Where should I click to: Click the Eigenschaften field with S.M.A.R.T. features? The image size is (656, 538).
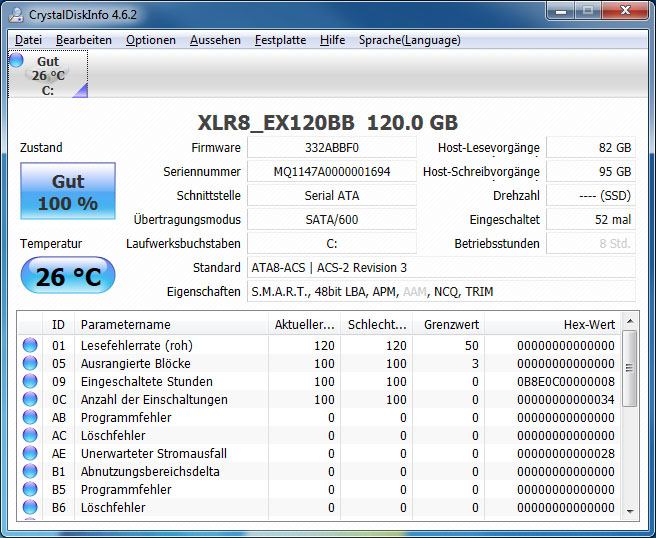click(441, 291)
